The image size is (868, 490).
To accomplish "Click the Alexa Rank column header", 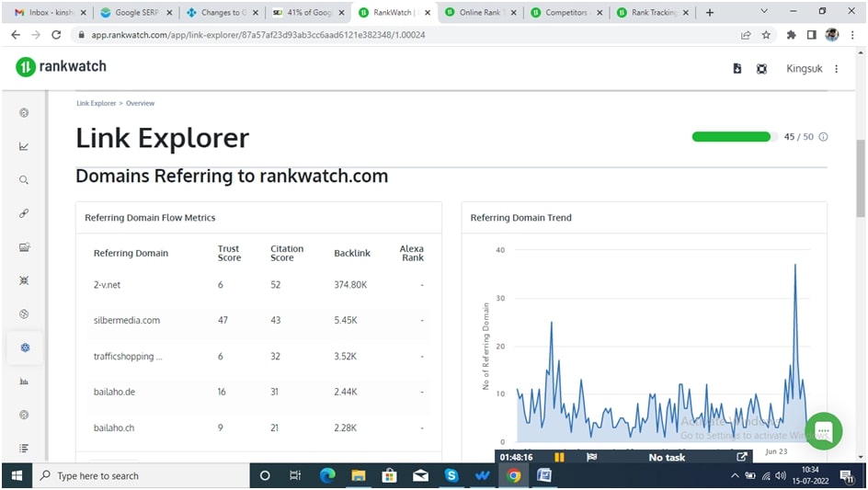I will (x=412, y=253).
